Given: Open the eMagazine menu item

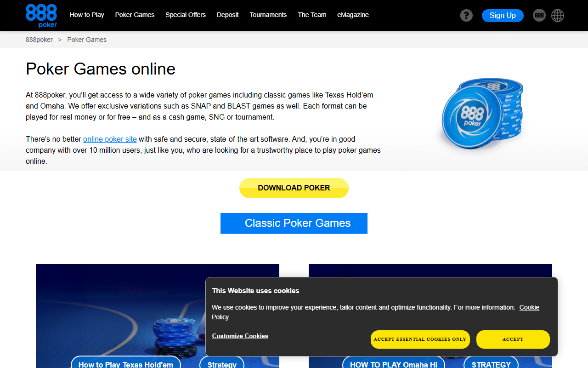Looking at the screenshot, I should point(353,15).
